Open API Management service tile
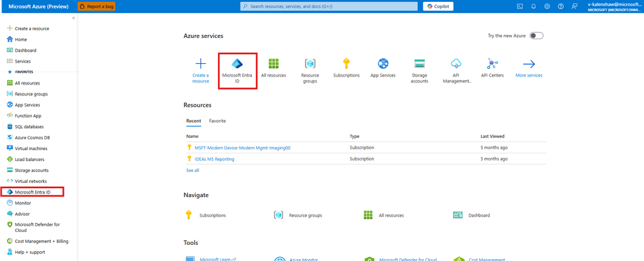This screenshot has height=261, width=644. (456, 71)
